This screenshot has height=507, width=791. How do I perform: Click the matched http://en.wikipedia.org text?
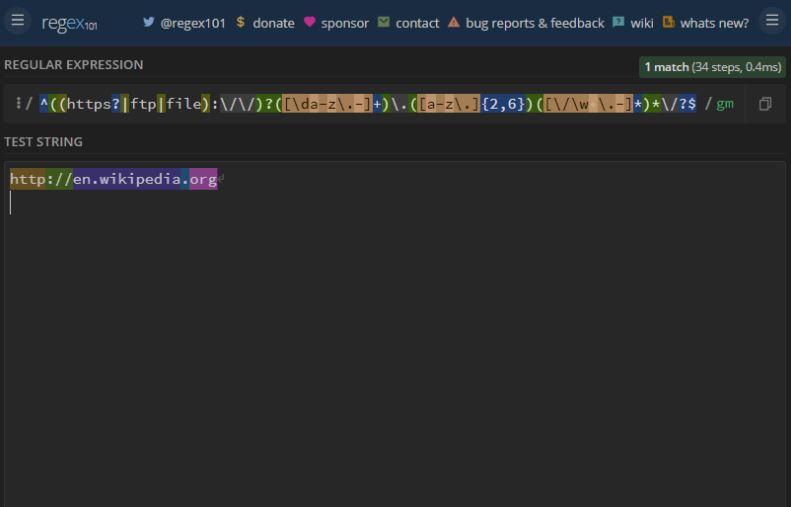(114, 179)
